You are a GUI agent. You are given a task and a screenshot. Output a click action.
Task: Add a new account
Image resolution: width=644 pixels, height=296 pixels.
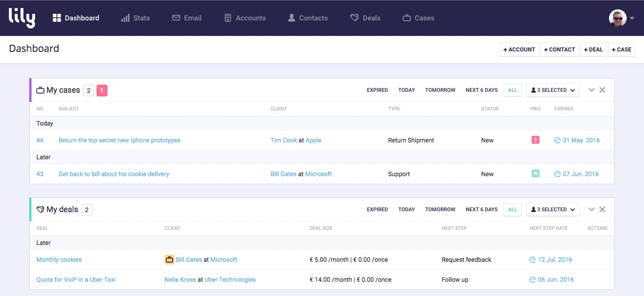tap(519, 50)
